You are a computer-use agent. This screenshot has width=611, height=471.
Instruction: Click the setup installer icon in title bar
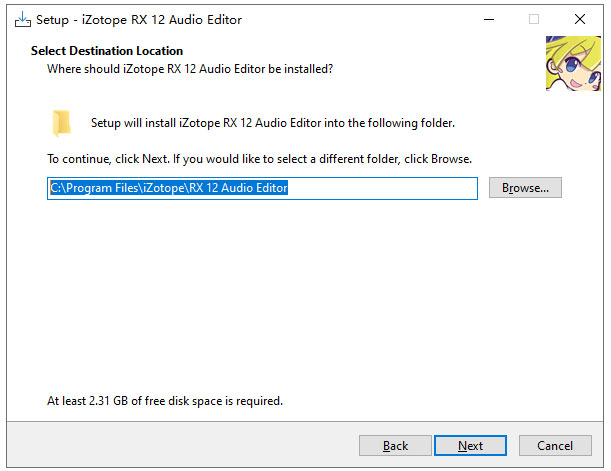pyautogui.click(x=23, y=19)
